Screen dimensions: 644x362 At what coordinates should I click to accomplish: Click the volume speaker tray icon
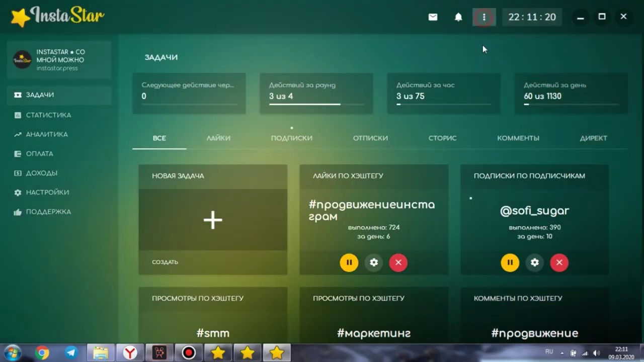pos(596,353)
